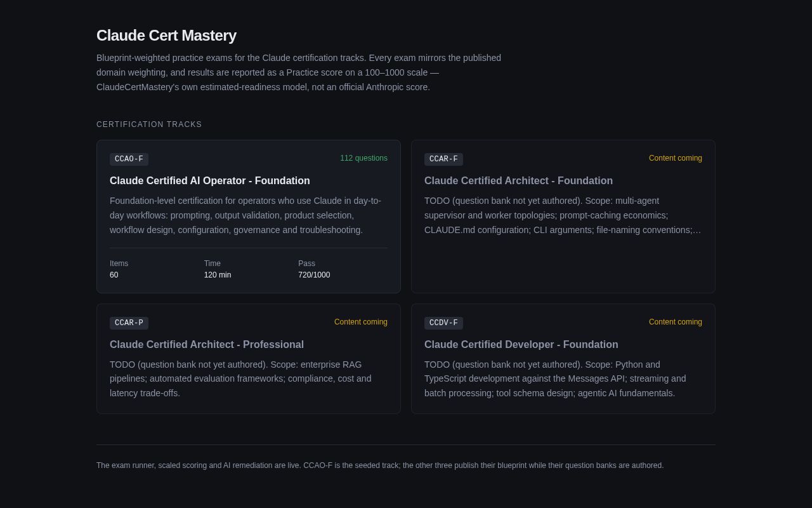Click the CCDV-F code badge
This screenshot has width=812, height=508.
[x=443, y=323]
